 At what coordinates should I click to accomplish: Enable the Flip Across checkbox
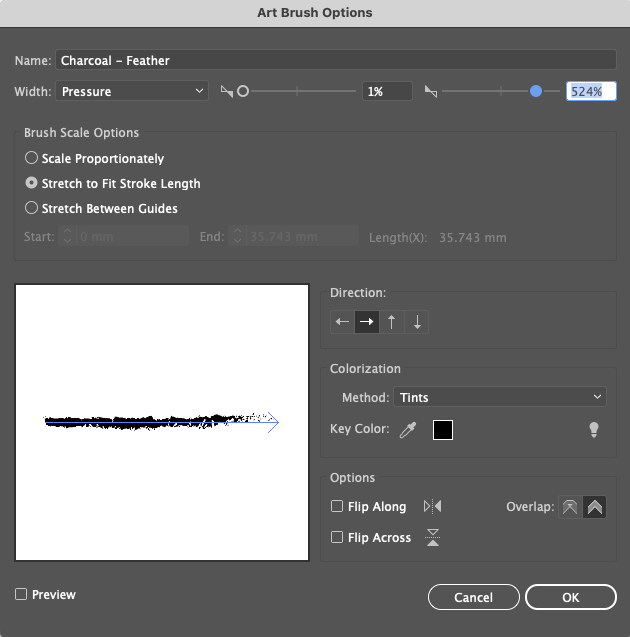click(337, 537)
